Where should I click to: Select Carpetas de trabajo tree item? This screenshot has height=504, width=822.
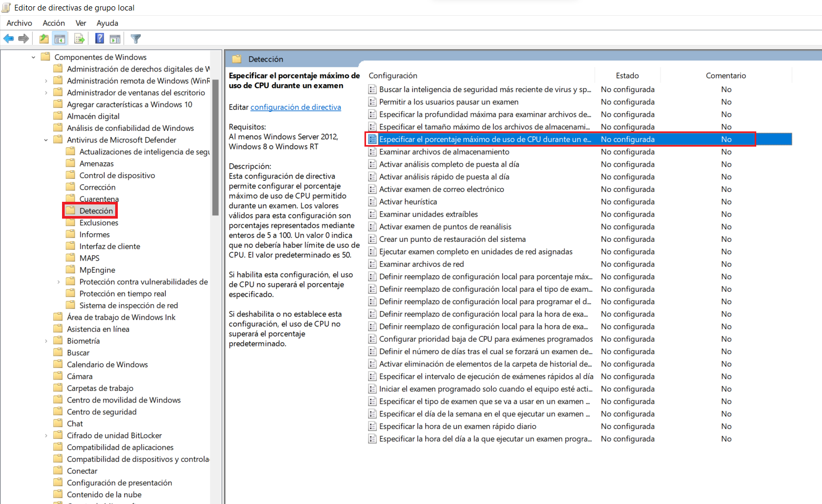click(100, 388)
